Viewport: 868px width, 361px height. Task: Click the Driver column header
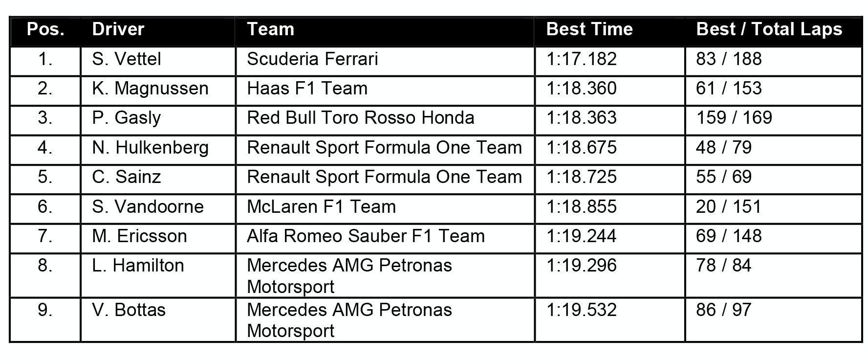click(118, 29)
